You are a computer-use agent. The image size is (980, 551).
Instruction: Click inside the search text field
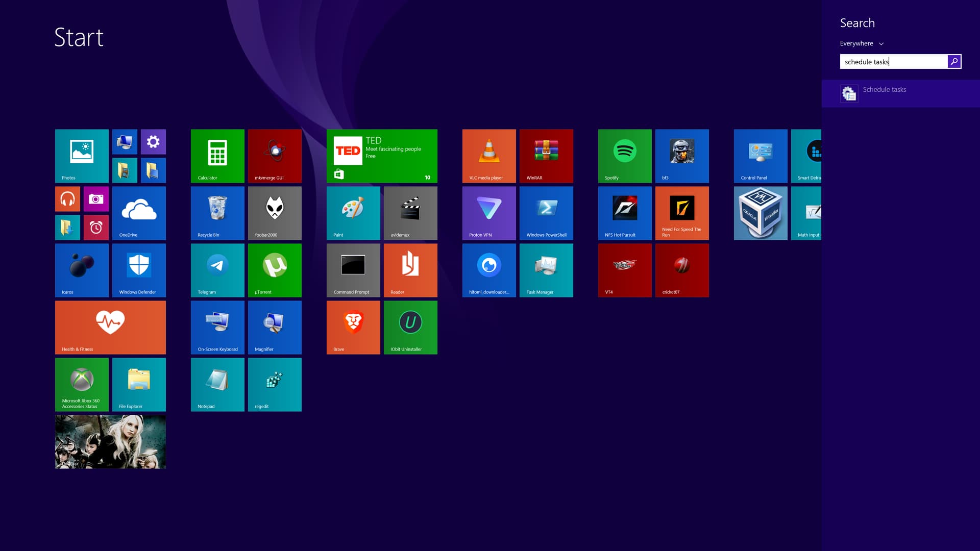pyautogui.click(x=893, y=62)
